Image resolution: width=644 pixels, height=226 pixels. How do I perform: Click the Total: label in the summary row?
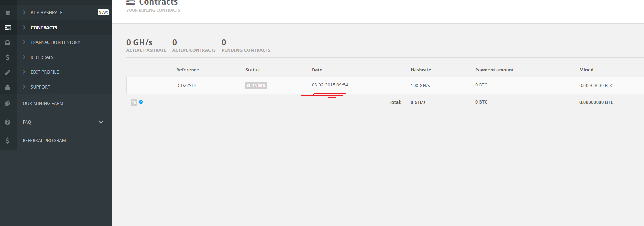[395, 102]
